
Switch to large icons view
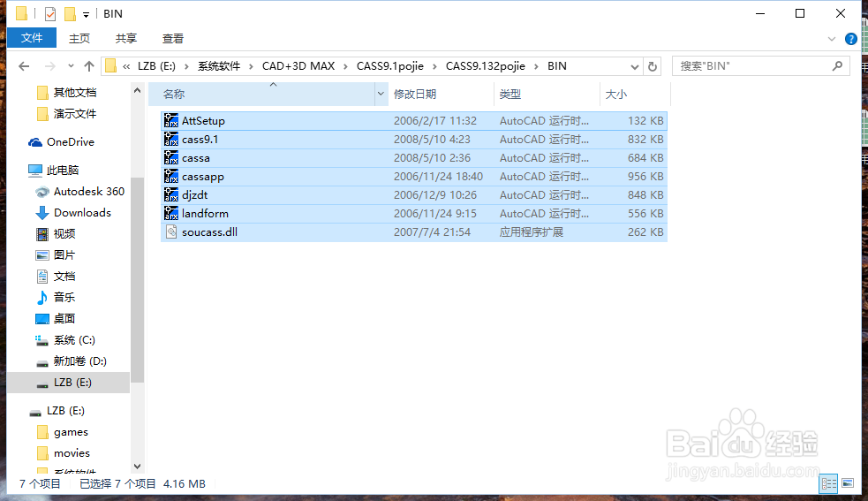tap(848, 484)
